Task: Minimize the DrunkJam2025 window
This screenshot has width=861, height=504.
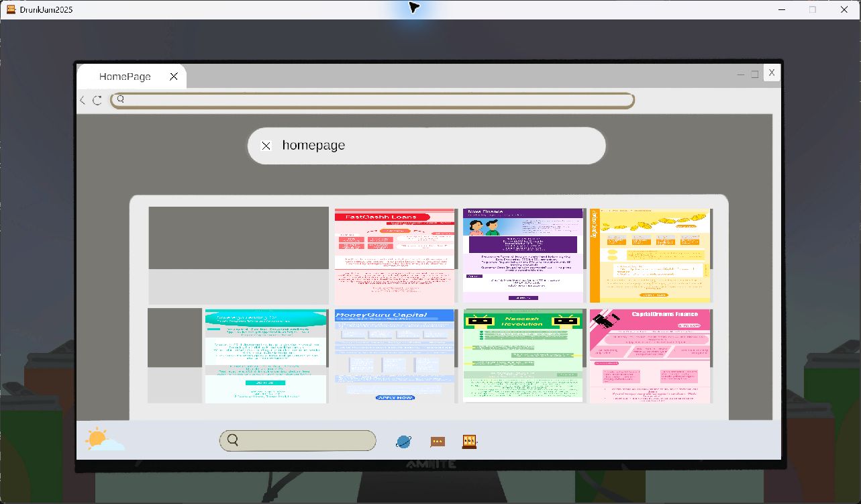Action: pos(782,9)
